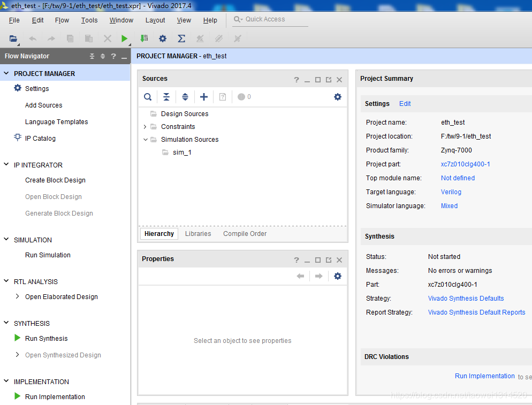Click the Paste icon in toolbar
The width and height of the screenshot is (532, 405).
point(88,39)
